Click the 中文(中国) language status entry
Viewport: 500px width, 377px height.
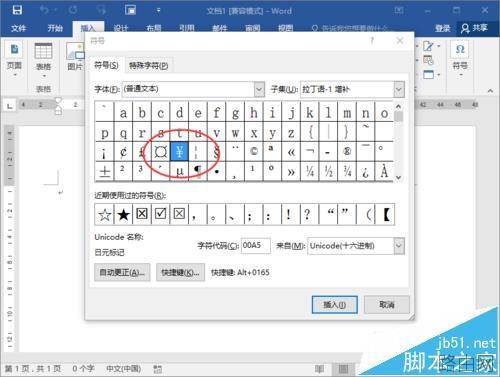point(123,369)
